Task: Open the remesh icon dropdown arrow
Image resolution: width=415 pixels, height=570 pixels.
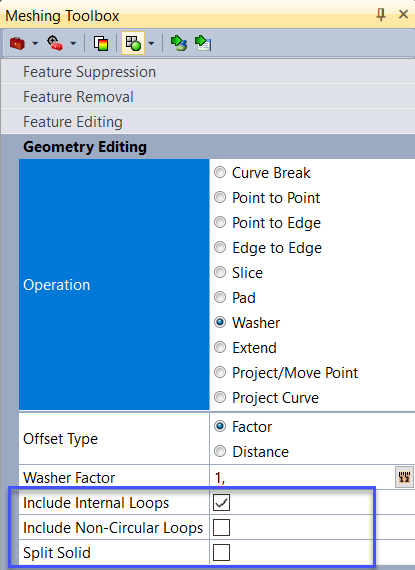Action: [x=151, y=44]
